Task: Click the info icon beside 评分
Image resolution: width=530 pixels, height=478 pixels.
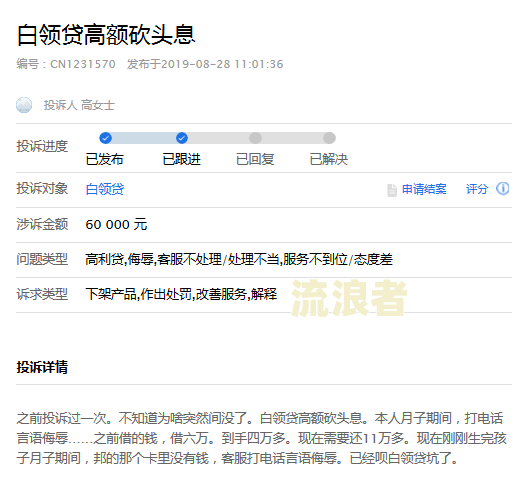Action: pos(502,189)
